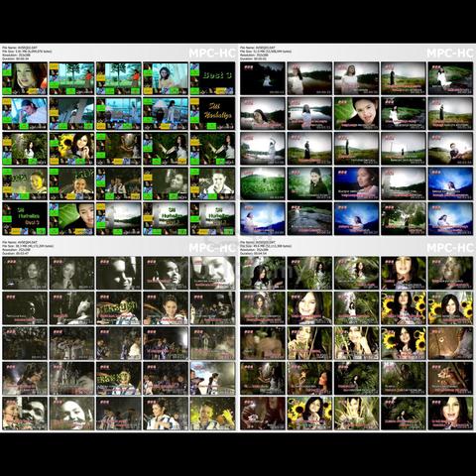Click the MPC-HC logo on the top-left sheet
476x476 pixels.
tap(212, 53)
